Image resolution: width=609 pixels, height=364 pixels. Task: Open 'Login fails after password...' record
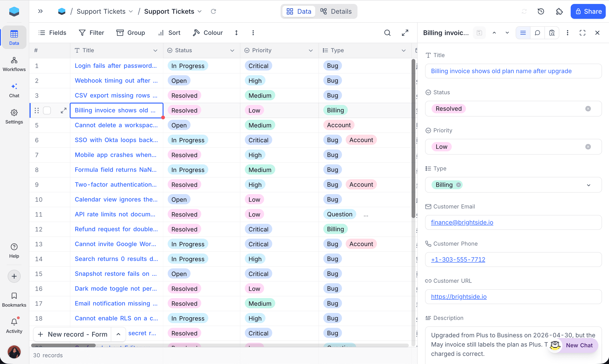(x=116, y=65)
